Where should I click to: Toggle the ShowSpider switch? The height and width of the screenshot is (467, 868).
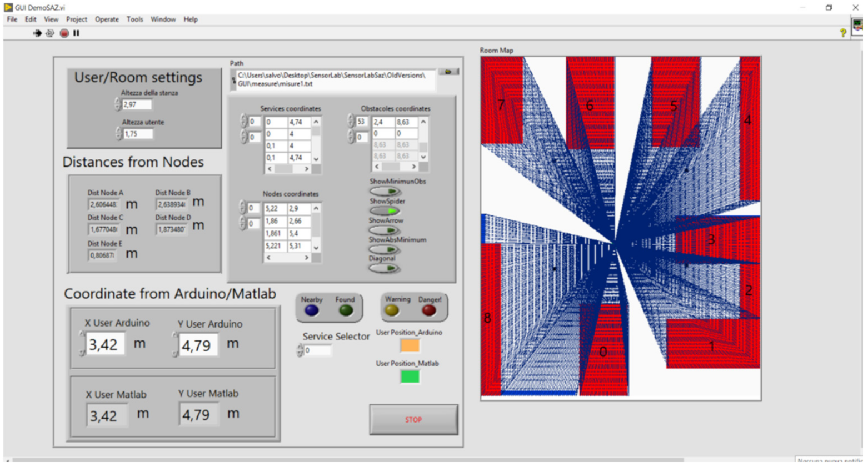click(x=385, y=211)
